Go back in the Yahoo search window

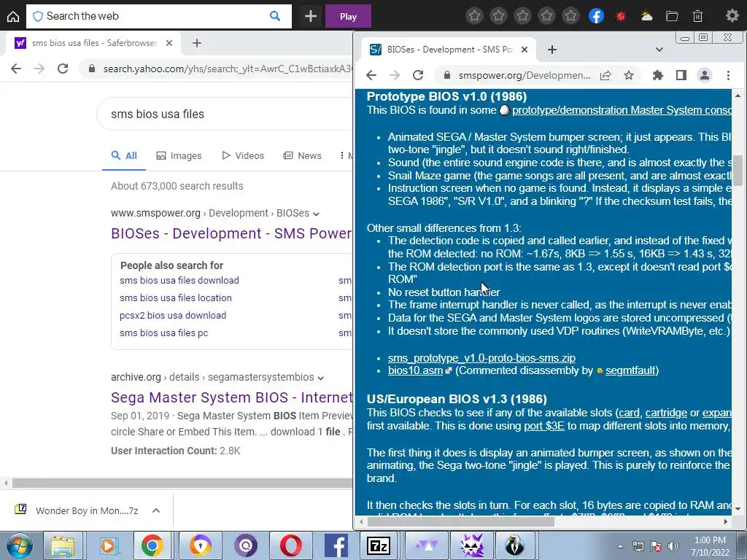[16, 69]
